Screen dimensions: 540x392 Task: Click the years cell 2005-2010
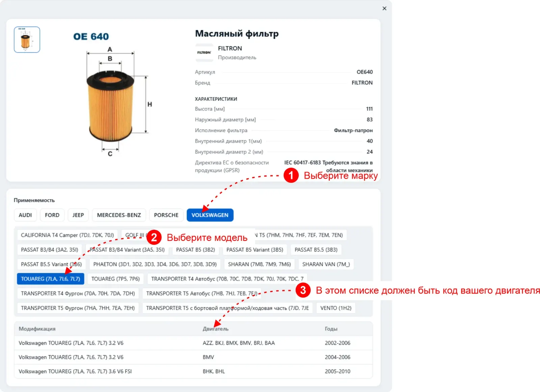pyautogui.click(x=337, y=371)
